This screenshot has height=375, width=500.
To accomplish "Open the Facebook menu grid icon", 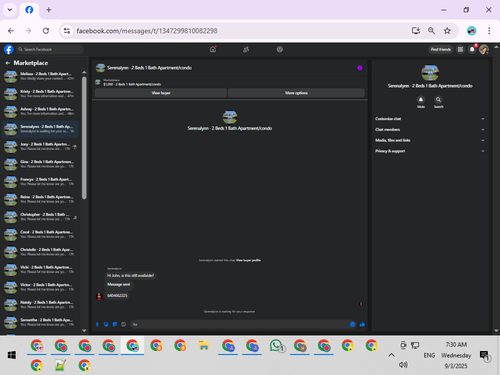I will 460,49.
